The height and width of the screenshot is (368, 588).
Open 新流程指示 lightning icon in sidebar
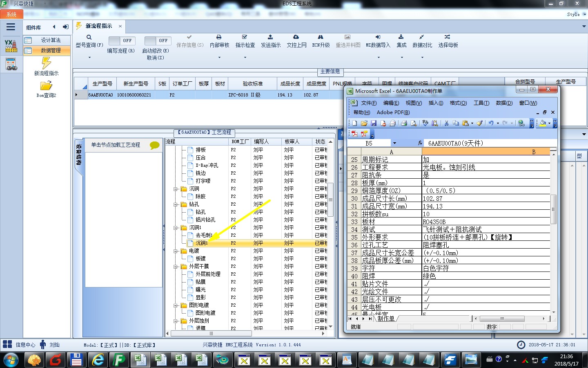pos(46,63)
